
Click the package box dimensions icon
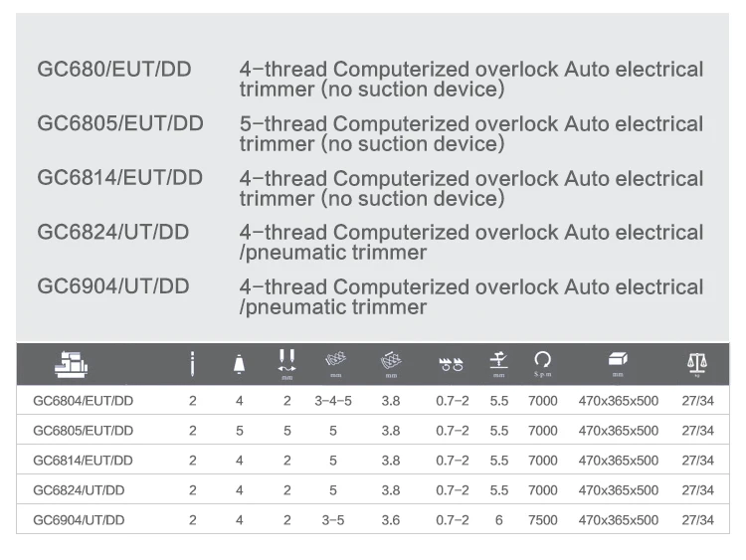(x=618, y=360)
